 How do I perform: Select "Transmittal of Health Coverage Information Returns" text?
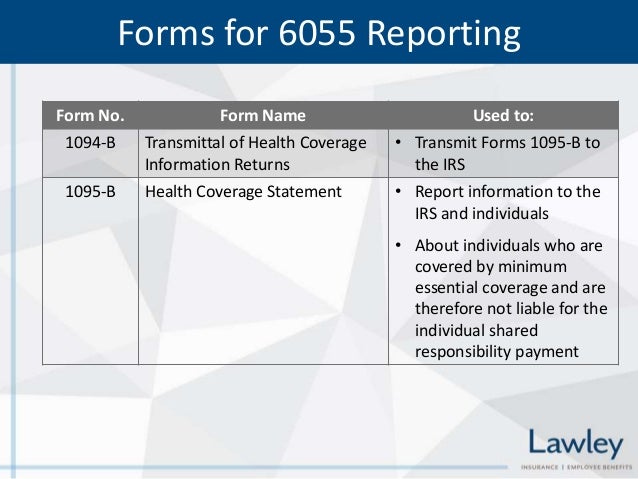[x=256, y=153]
